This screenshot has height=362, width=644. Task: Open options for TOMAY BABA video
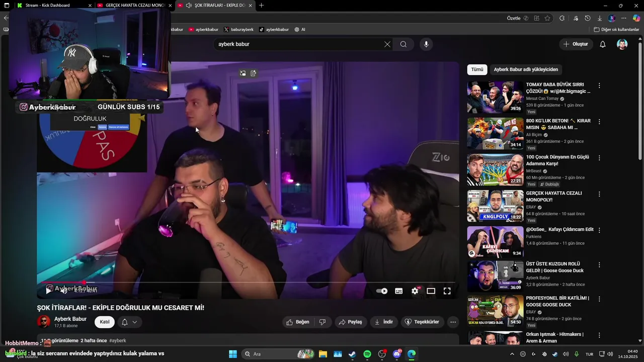click(599, 85)
